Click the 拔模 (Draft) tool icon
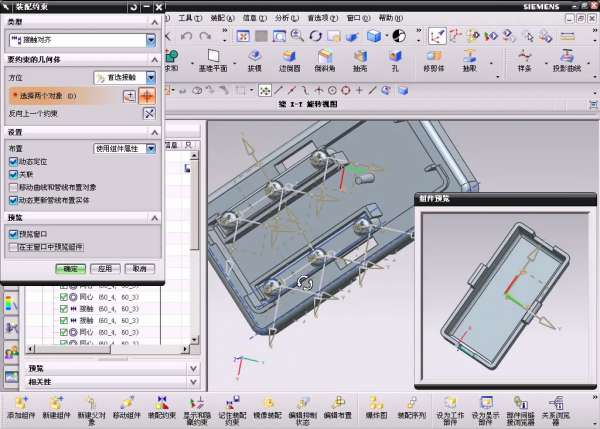Screen dimensions: 600x429 coord(254,61)
